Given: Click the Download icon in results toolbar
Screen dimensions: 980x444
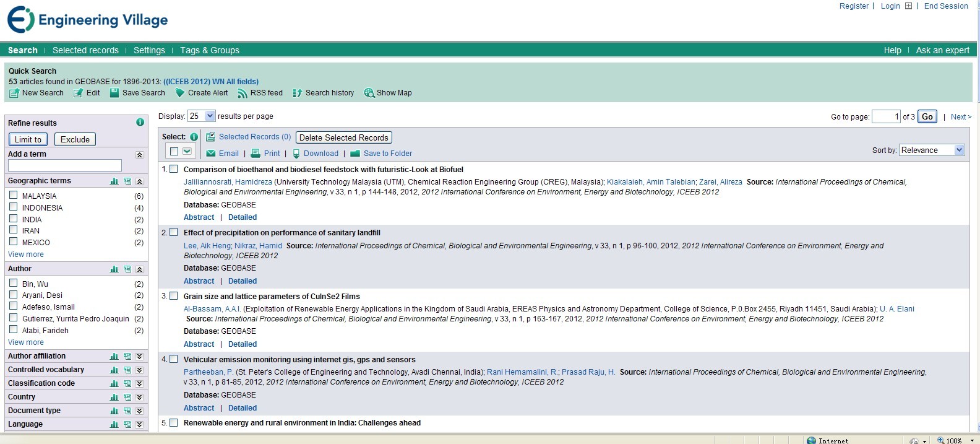Looking at the screenshot, I should click(296, 154).
